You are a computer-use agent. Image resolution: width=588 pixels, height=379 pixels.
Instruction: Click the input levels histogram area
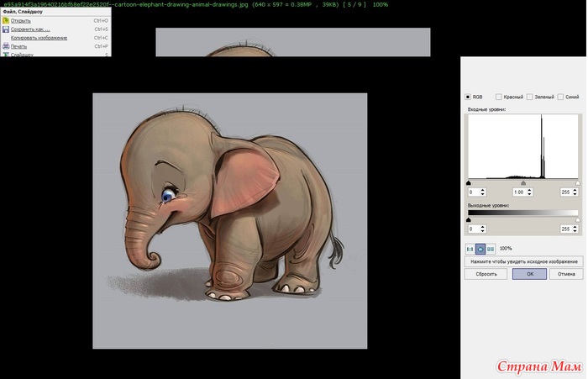coord(523,146)
